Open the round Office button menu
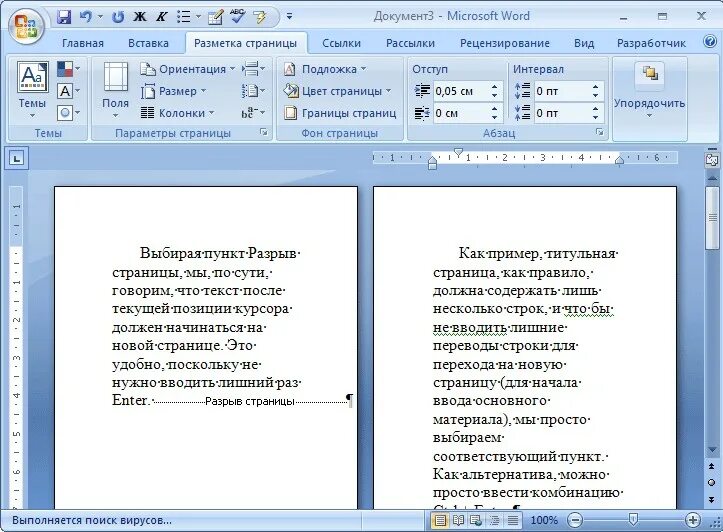 coord(26,25)
